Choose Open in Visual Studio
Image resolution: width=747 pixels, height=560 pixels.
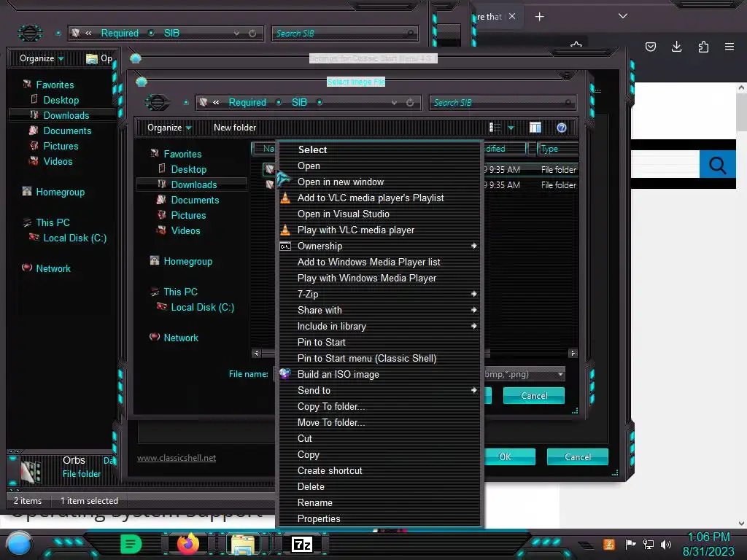click(x=379, y=214)
